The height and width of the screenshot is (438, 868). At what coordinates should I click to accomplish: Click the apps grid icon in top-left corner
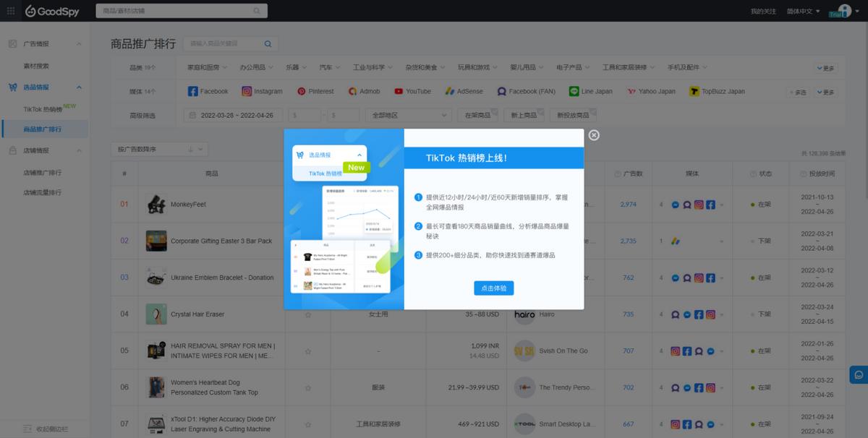click(10, 11)
